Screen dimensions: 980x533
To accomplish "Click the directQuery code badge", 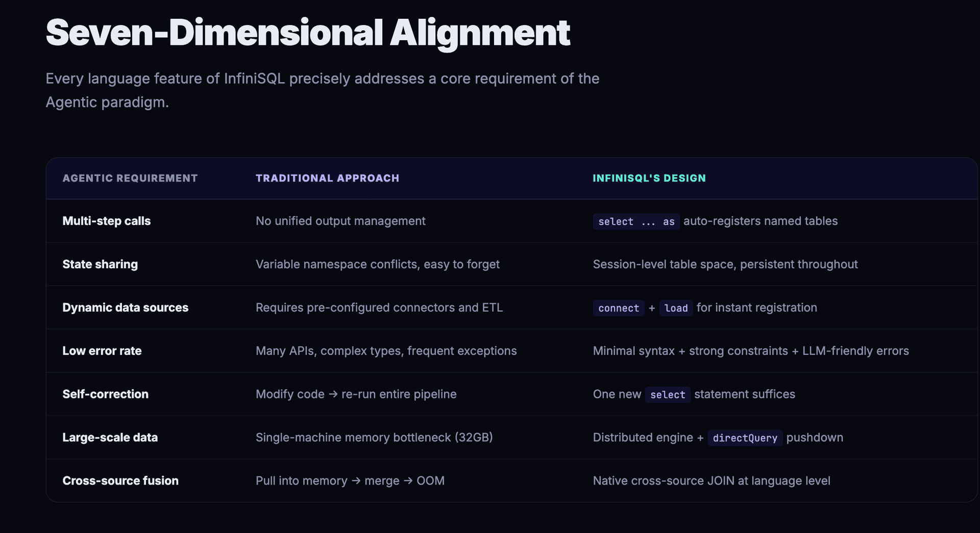I will point(745,438).
